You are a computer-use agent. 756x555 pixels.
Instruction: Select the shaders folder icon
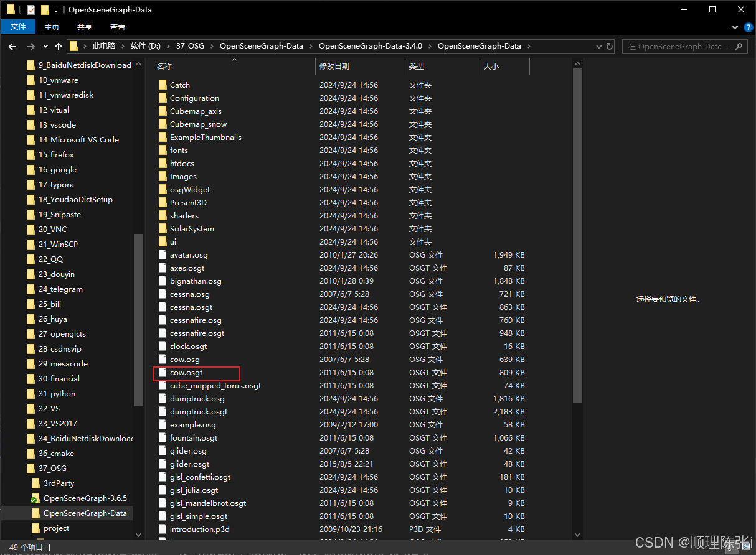pos(163,215)
